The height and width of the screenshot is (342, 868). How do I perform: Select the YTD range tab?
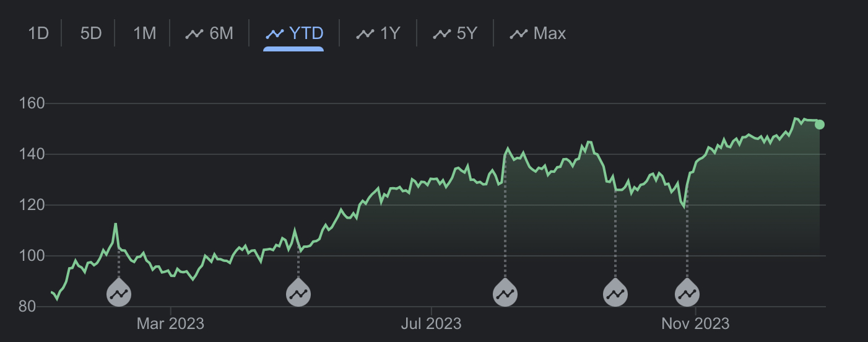[293, 33]
